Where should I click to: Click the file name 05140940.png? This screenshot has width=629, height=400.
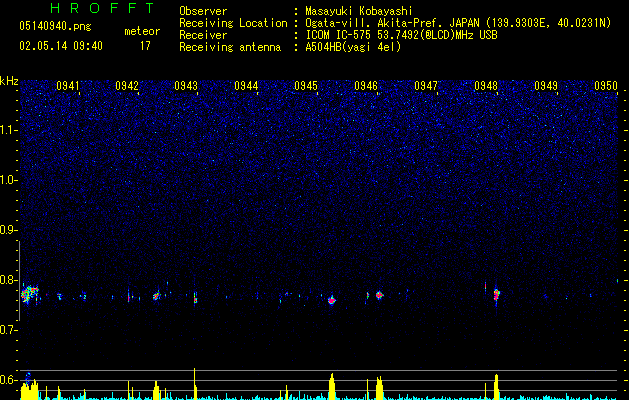pos(55,26)
